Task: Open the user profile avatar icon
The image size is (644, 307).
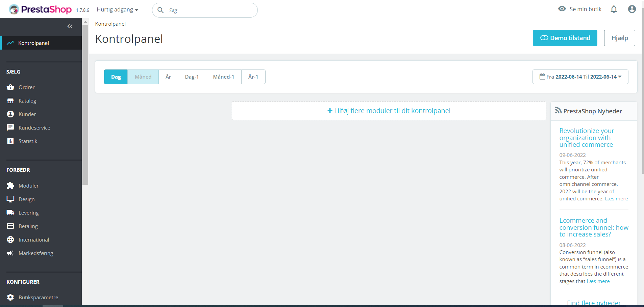Action: [x=632, y=9]
